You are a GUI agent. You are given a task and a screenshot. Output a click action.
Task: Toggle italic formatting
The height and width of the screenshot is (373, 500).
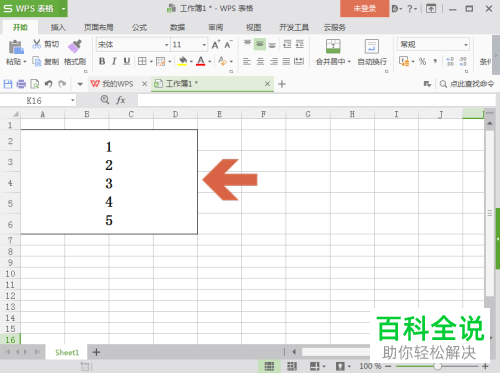point(114,61)
